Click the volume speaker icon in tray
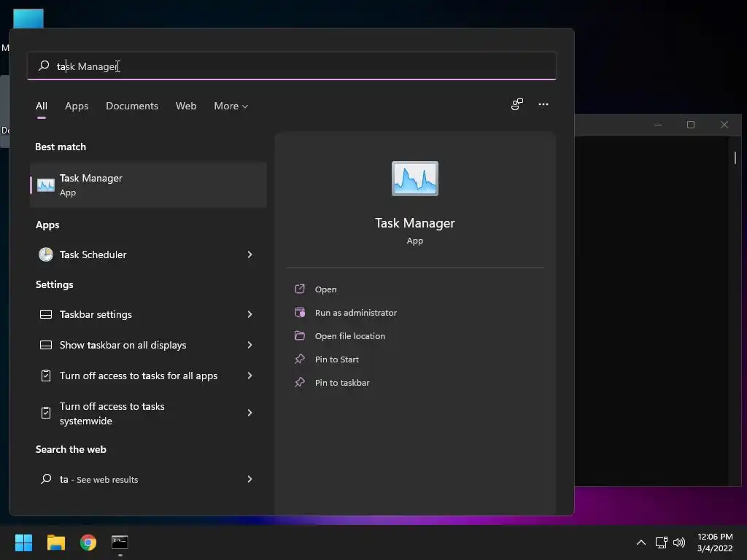The width and height of the screenshot is (747, 560). 679,542
